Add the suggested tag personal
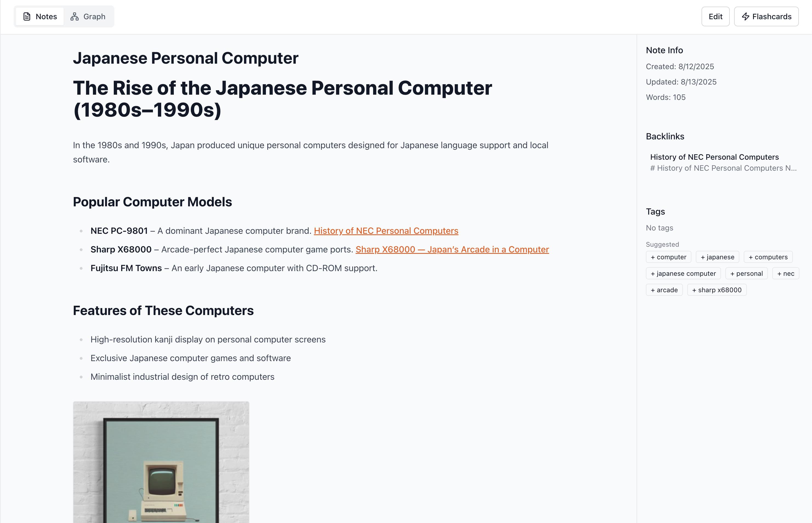 (x=746, y=274)
